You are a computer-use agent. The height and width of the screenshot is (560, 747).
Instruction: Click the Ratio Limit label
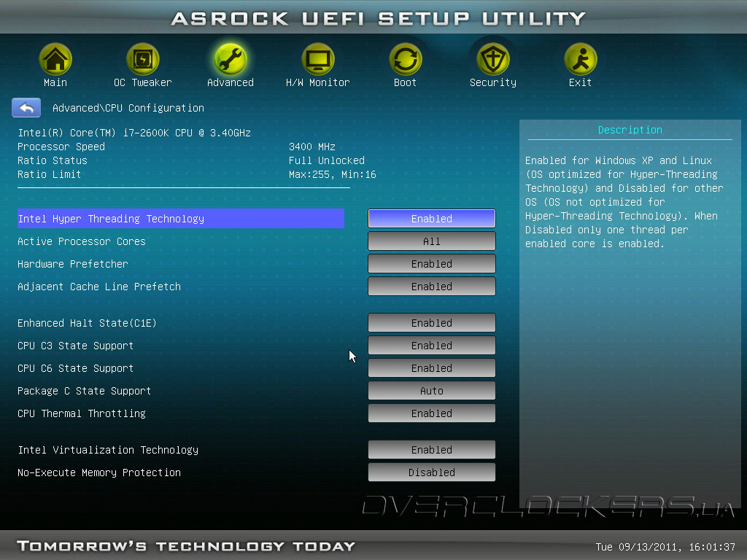click(x=49, y=174)
